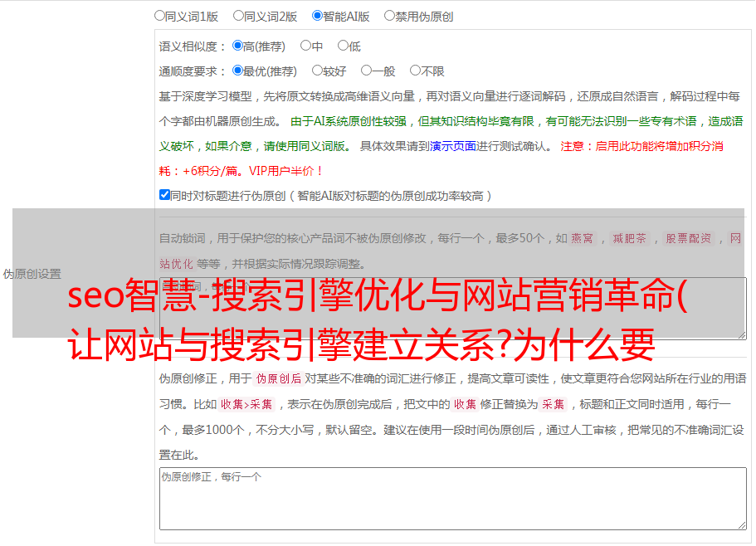
Task: Choose the 智能AI版 radio option
Action: [317, 16]
